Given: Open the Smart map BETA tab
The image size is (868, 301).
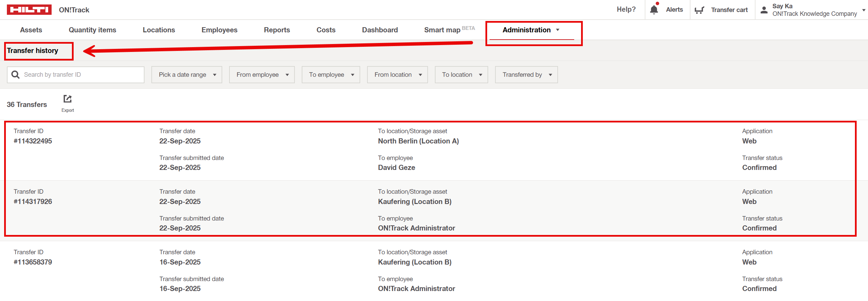Looking at the screenshot, I should point(449,30).
